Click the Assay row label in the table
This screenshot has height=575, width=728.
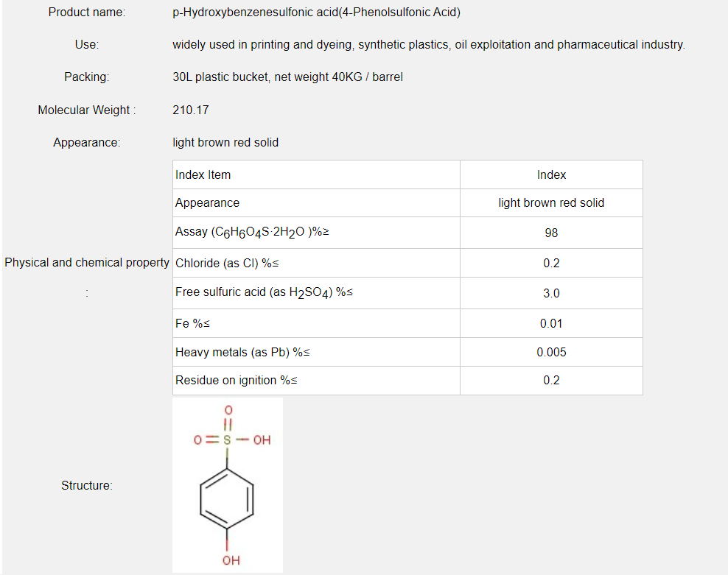tap(252, 233)
